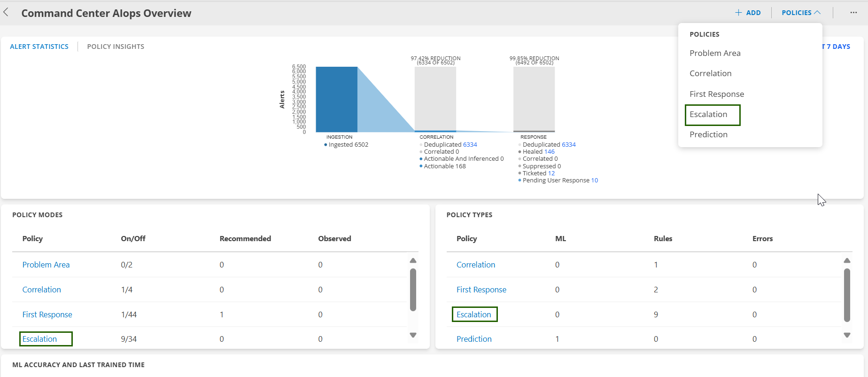Switch to the Policy Insights tab
This screenshot has height=377, width=868.
116,47
